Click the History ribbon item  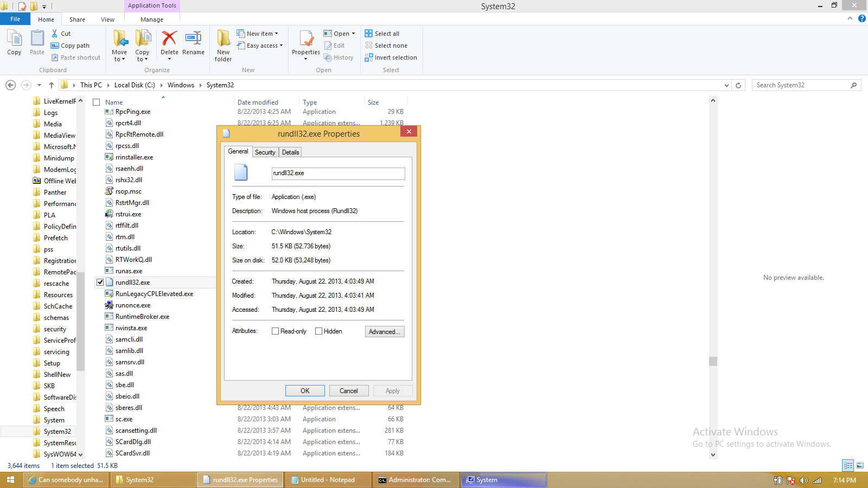coord(339,57)
